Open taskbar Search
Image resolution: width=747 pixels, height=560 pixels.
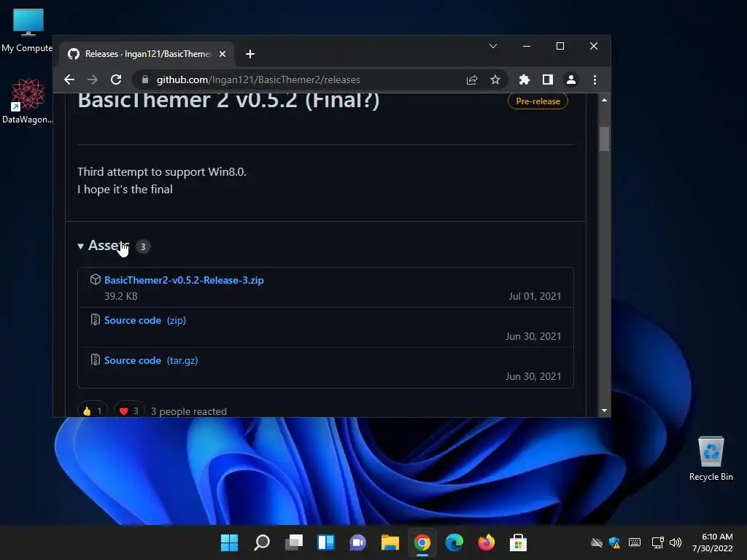pos(262,542)
